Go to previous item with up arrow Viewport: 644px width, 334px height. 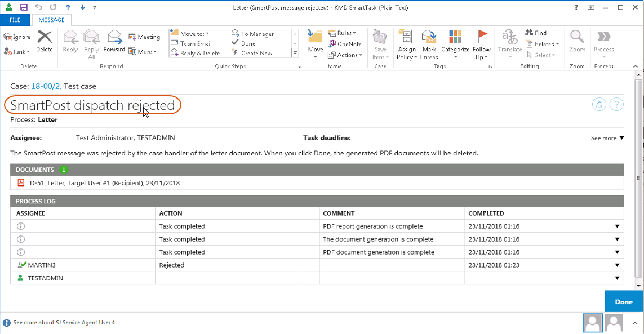68,7
